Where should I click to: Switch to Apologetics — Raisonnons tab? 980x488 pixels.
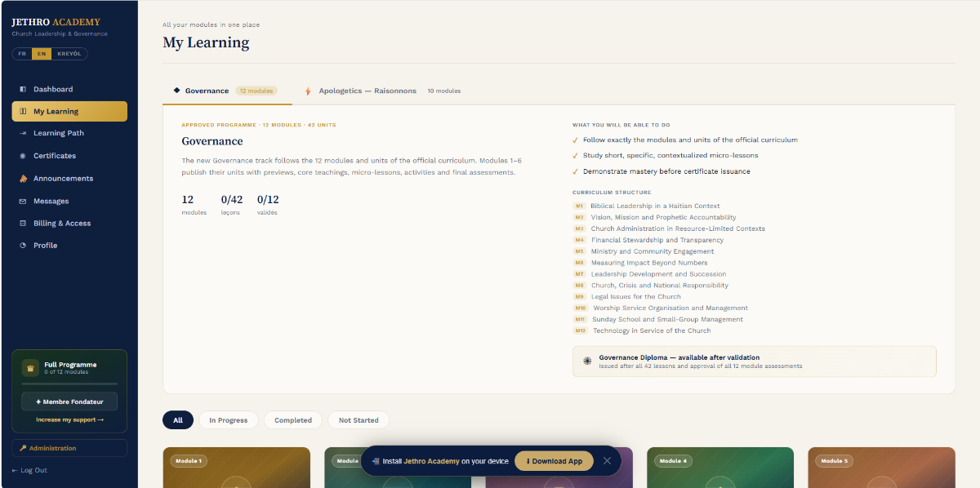pos(383,91)
